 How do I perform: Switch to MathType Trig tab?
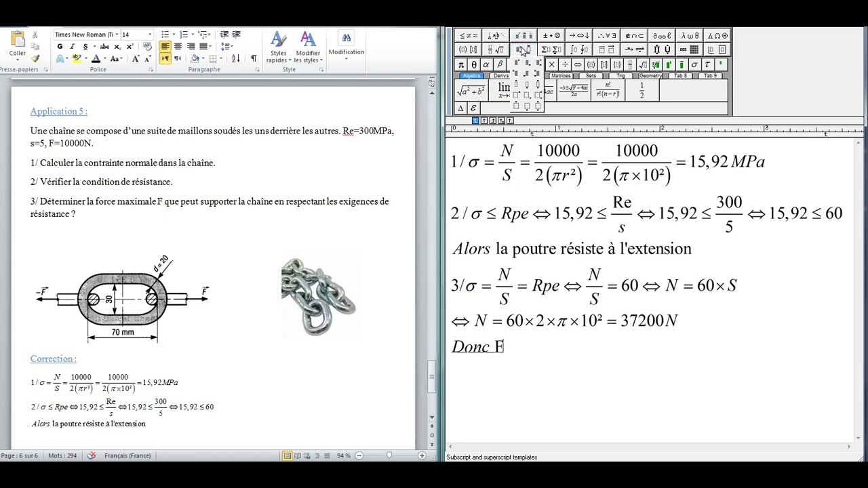pos(620,76)
